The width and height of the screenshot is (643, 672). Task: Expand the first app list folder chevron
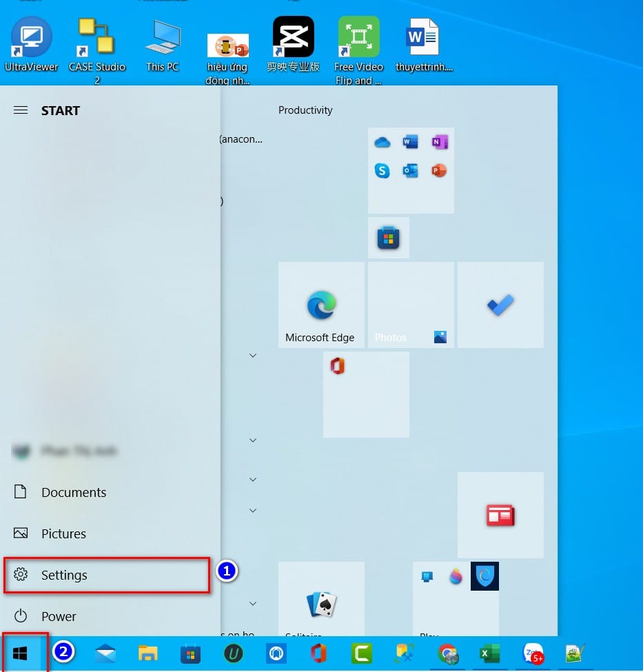coord(253,355)
